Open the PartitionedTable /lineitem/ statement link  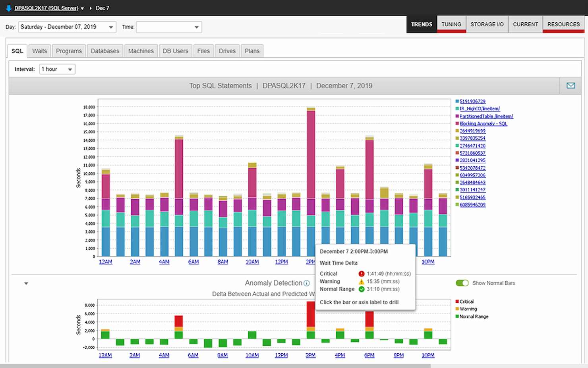486,116
